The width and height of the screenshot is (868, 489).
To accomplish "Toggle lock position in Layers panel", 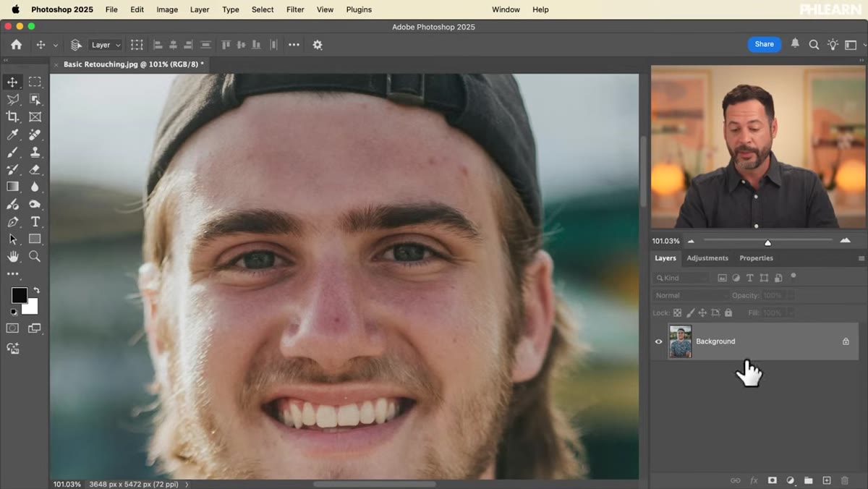I will 702,312.
